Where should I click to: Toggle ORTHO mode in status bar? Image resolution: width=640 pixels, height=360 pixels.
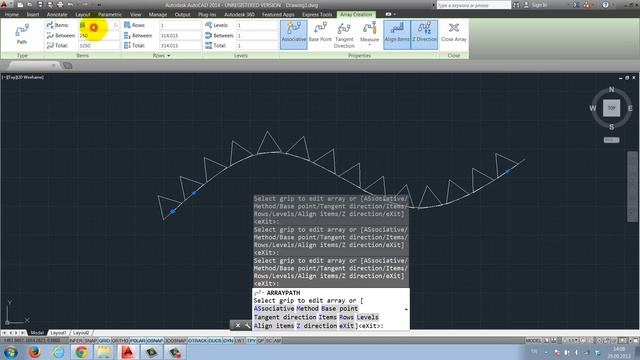point(120,340)
